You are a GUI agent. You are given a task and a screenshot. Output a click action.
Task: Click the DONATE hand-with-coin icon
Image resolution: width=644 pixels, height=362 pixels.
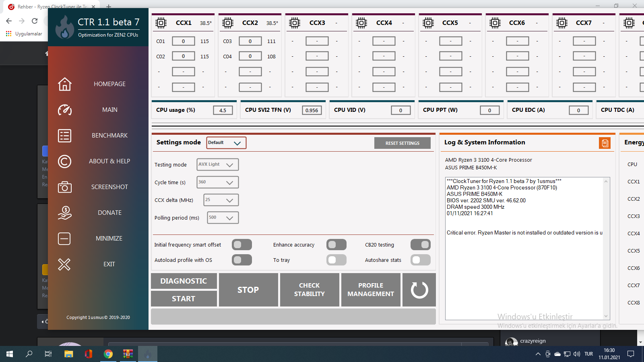coord(64,213)
